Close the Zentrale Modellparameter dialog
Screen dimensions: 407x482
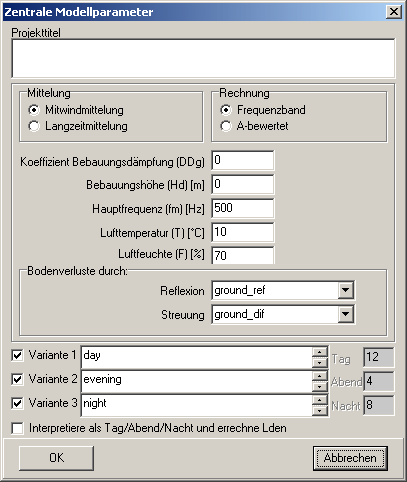coord(394,12)
